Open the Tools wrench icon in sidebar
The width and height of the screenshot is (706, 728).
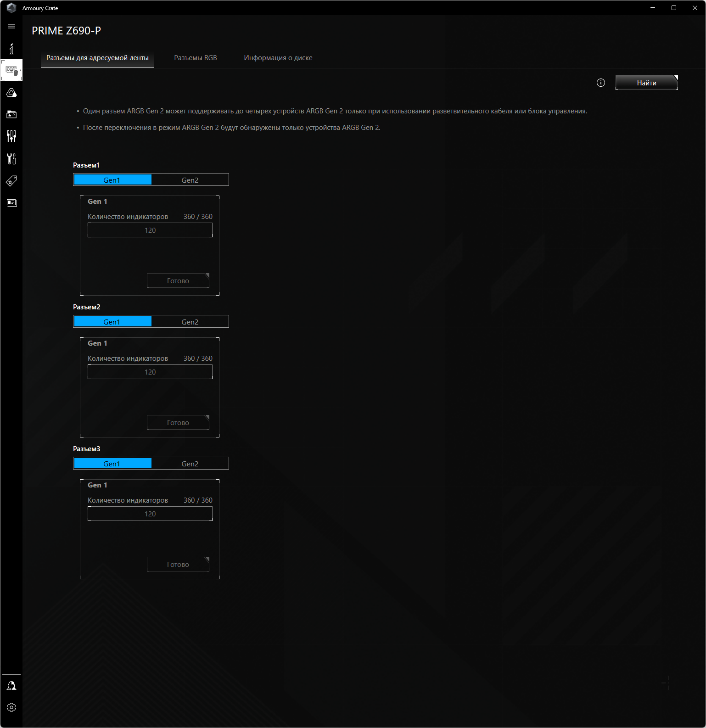[x=11, y=158]
